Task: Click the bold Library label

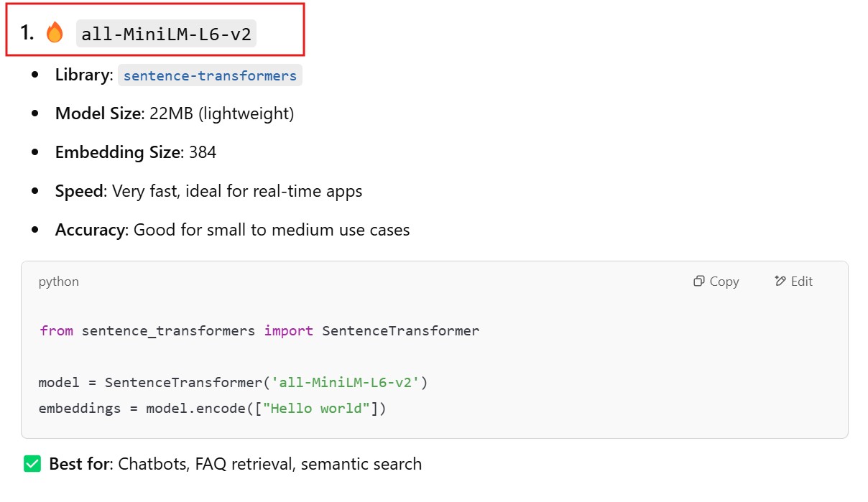Action: [x=81, y=75]
